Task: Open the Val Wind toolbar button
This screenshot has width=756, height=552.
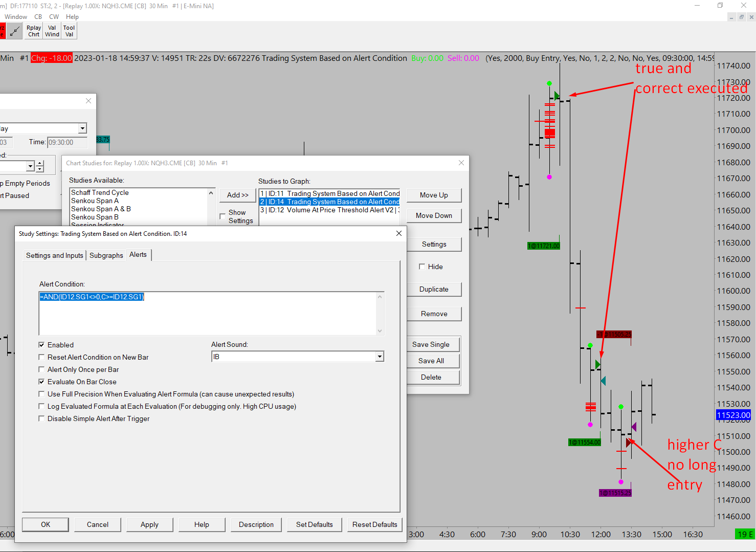Action: (x=52, y=31)
